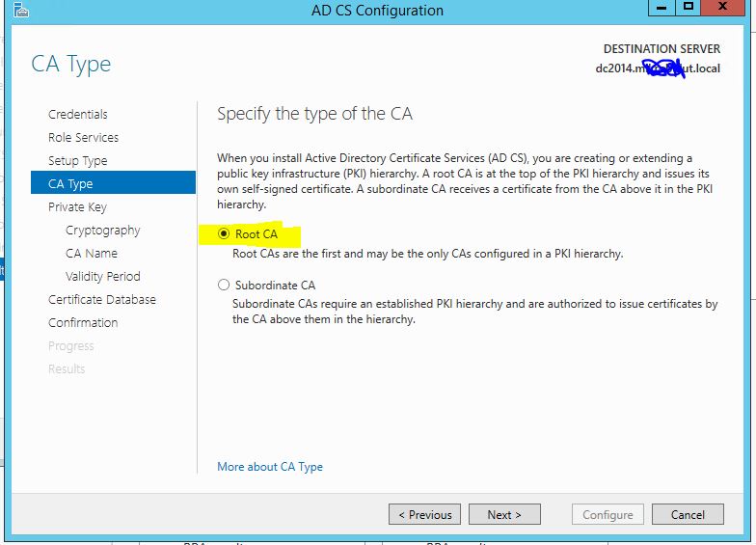Advance with the Next button
The image size is (756, 545).
(504, 515)
